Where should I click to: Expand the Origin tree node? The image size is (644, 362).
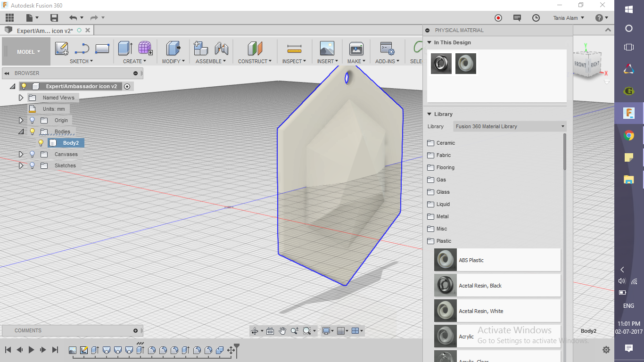point(21,120)
